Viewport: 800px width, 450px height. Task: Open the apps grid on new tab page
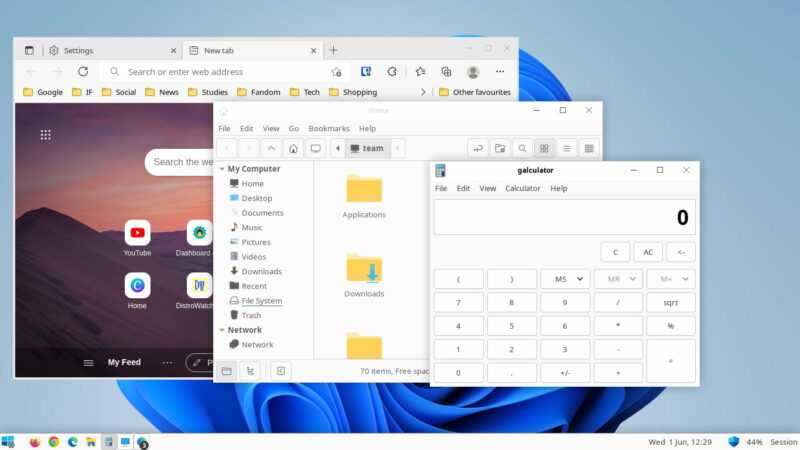(x=45, y=135)
